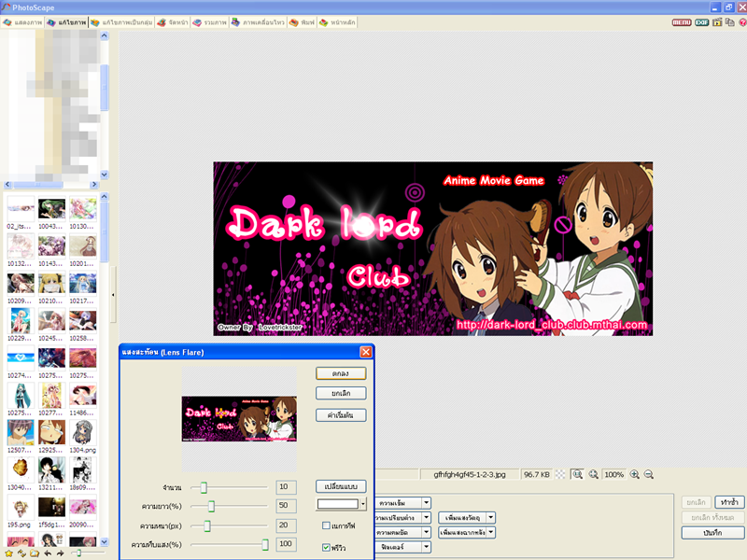Open the จัดหน้า (Page) tab
747x560 pixels.
pyautogui.click(x=173, y=22)
